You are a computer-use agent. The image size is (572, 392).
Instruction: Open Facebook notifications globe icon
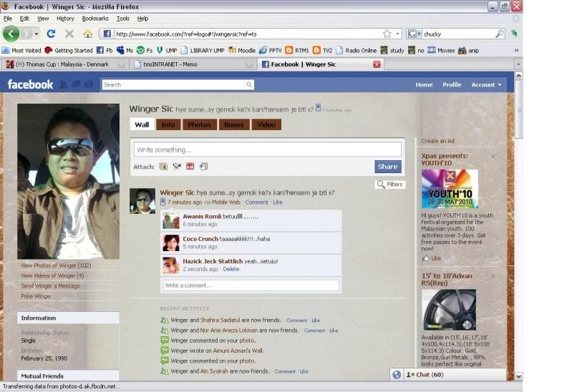pos(89,84)
